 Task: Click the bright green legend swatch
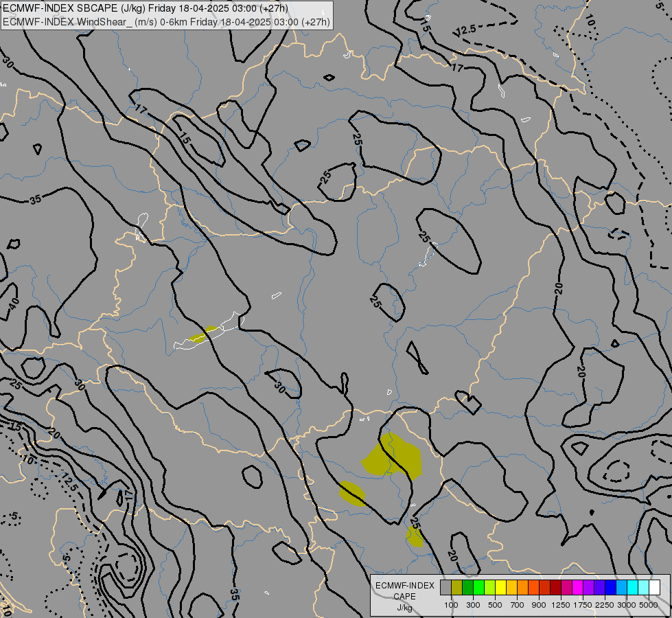(478, 588)
